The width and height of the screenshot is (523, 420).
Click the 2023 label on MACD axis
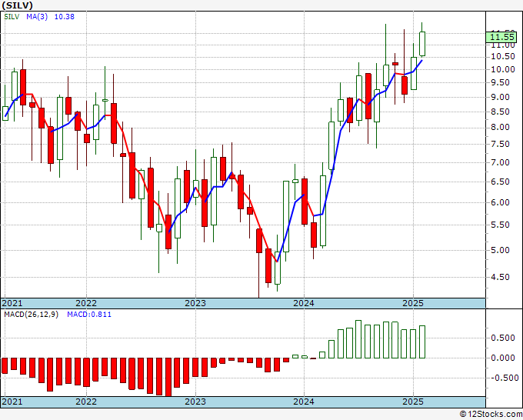(195, 402)
